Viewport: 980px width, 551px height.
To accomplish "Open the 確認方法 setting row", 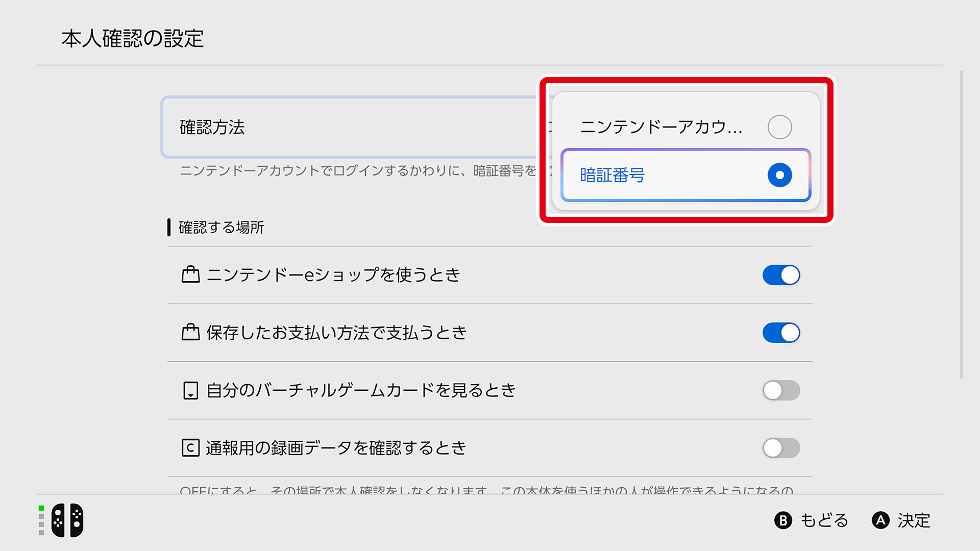I will pos(352,127).
